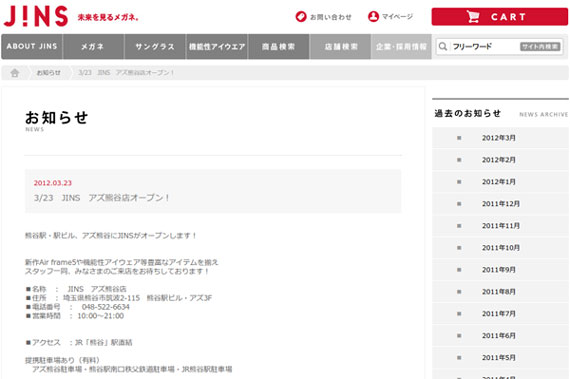Click the shopping cart icon

pyautogui.click(x=473, y=17)
